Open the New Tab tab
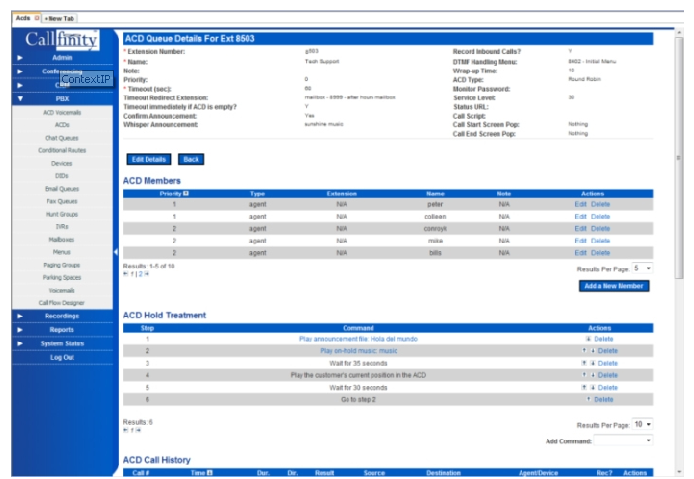Image resolution: width=694 pixels, height=479 pixels. (x=59, y=19)
